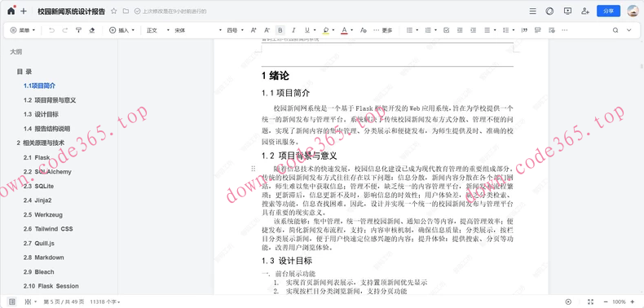
Task: Open the hamburger menu at top right
Action: pos(532,11)
